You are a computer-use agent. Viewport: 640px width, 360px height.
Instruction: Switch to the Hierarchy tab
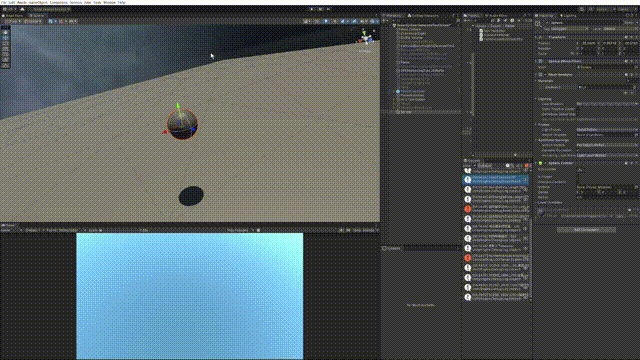(x=393, y=16)
